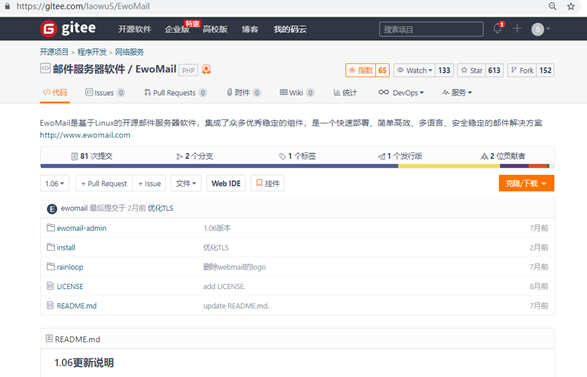The height and width of the screenshot is (377, 587).
Task: Click the 挂件 widget button
Action: (267, 183)
